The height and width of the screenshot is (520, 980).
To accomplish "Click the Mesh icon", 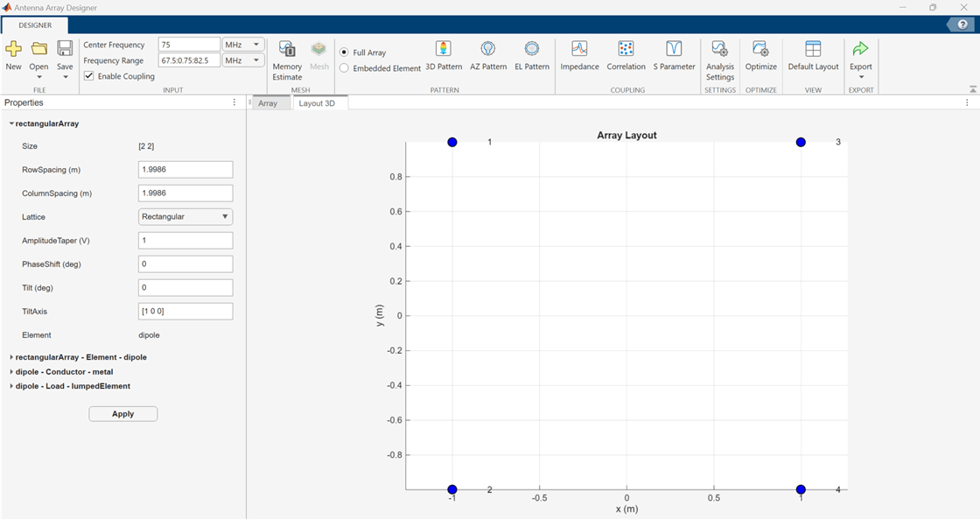I will click(x=318, y=49).
